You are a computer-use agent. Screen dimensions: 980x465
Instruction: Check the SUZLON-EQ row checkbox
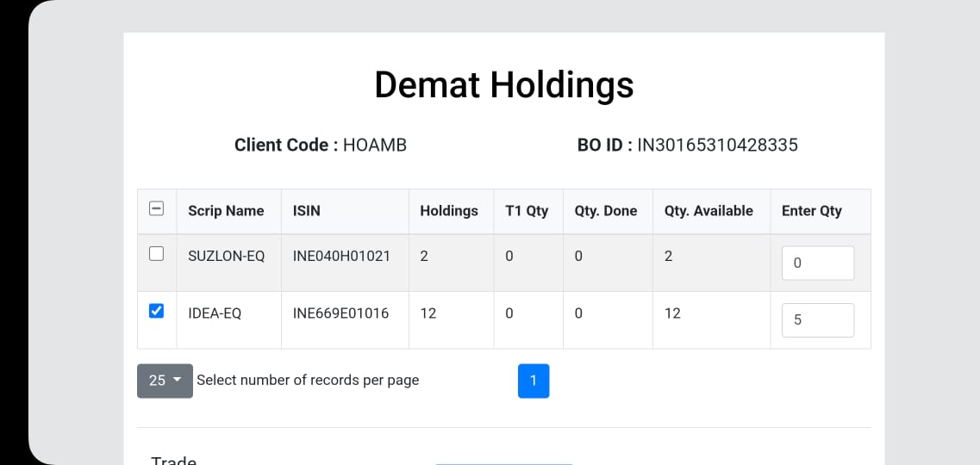[156, 253]
